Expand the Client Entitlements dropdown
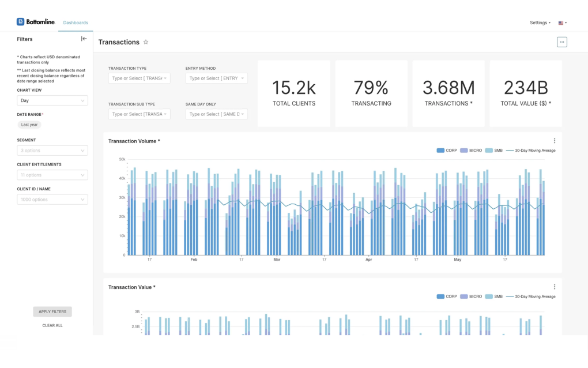 click(x=52, y=175)
